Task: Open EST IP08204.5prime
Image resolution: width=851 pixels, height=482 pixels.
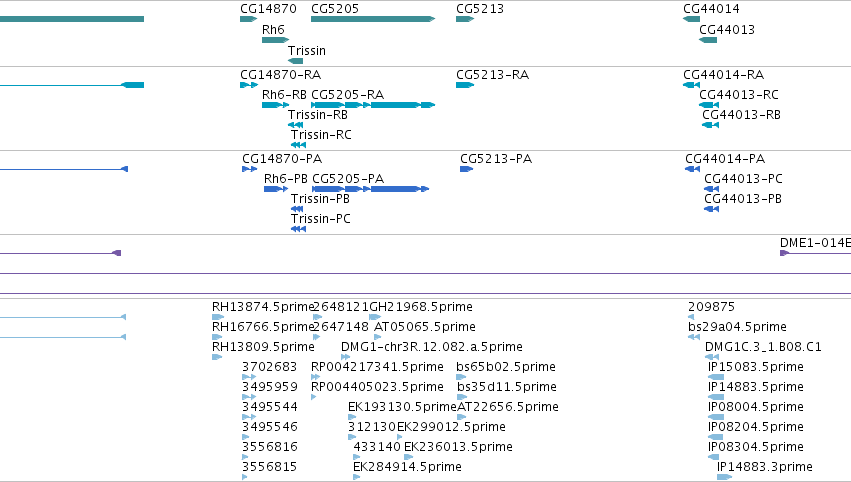Action: click(x=755, y=428)
